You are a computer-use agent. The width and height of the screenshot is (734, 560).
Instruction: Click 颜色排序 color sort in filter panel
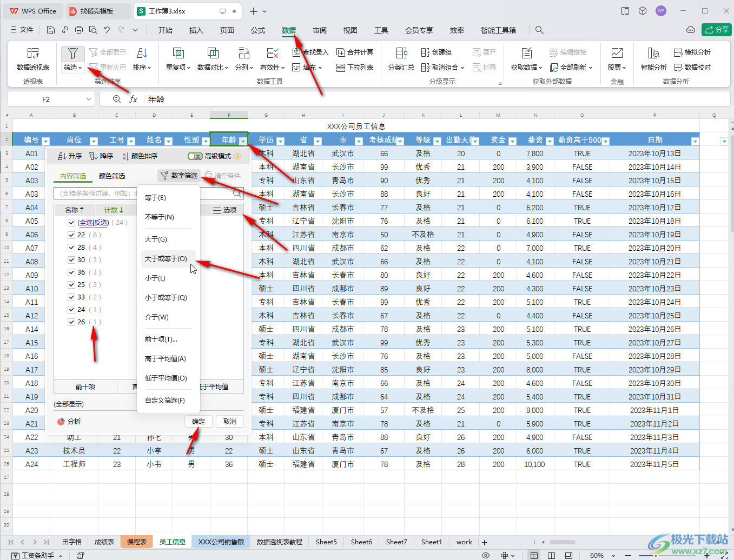click(x=140, y=156)
